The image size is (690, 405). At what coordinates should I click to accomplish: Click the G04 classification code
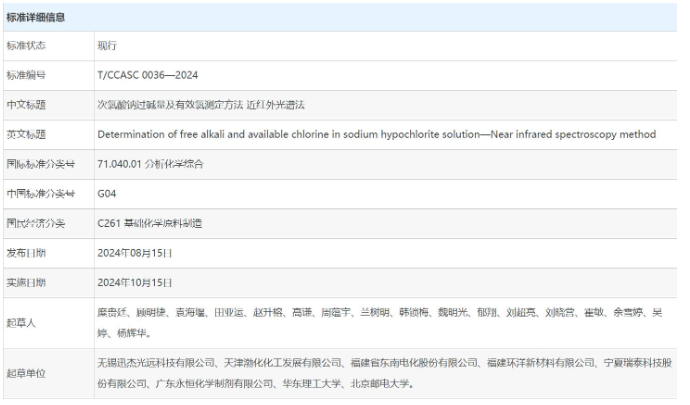coord(107,193)
